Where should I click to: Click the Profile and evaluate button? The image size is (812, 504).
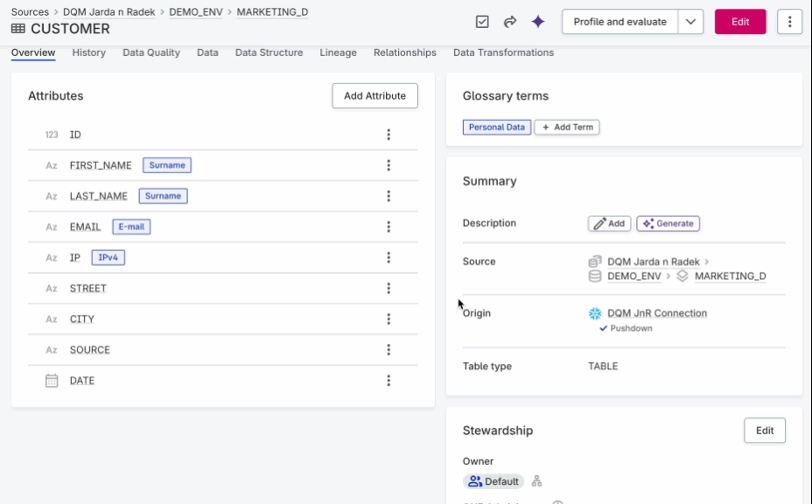tap(619, 22)
